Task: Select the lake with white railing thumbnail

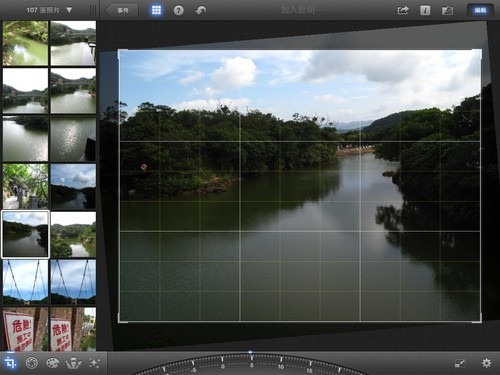Action: click(x=73, y=43)
